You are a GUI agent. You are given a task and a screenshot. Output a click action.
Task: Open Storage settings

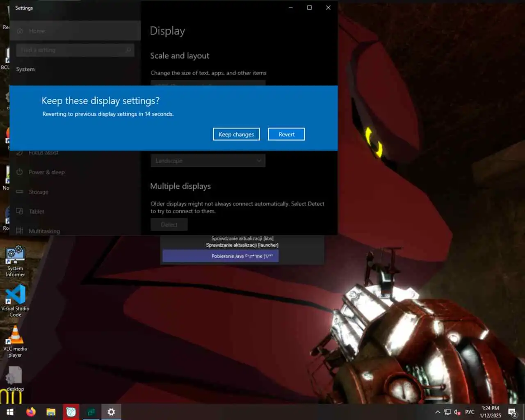coord(75,192)
